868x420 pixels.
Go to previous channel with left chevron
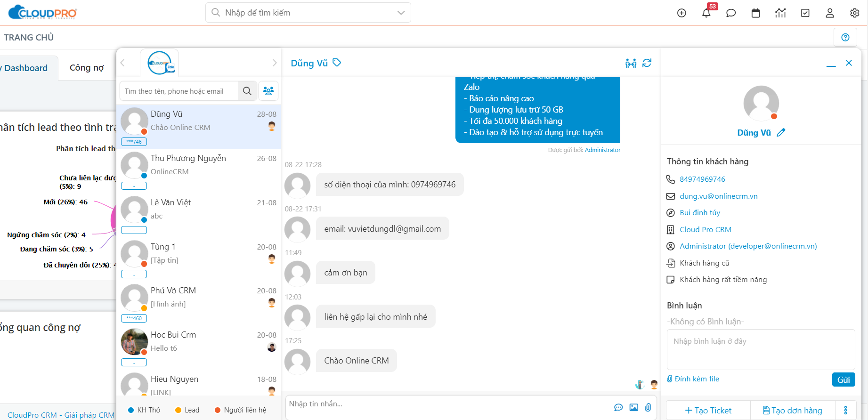tap(122, 63)
